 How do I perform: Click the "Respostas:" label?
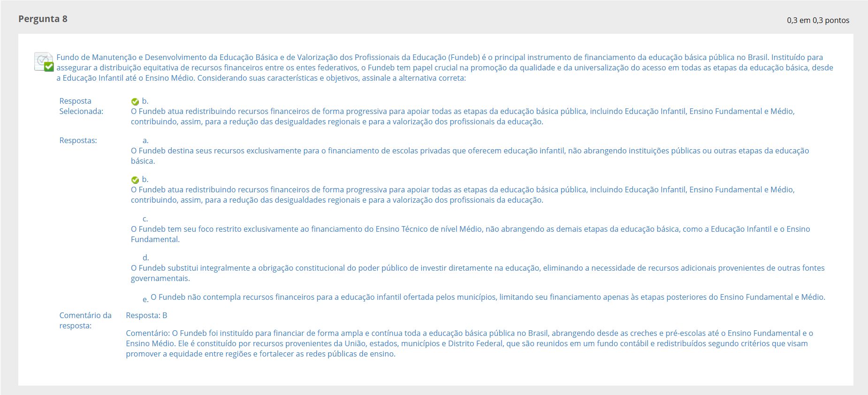(x=78, y=140)
